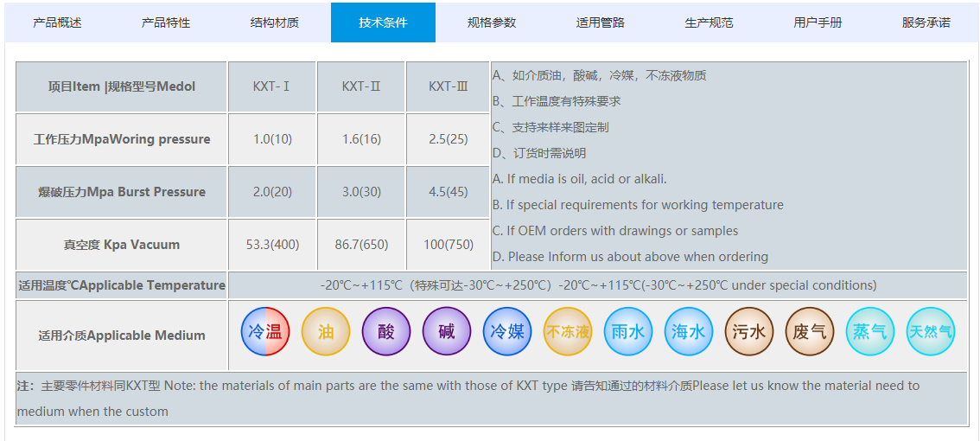980x441 pixels.
Task: Click the 海水 seawater icon
Action: click(x=689, y=331)
